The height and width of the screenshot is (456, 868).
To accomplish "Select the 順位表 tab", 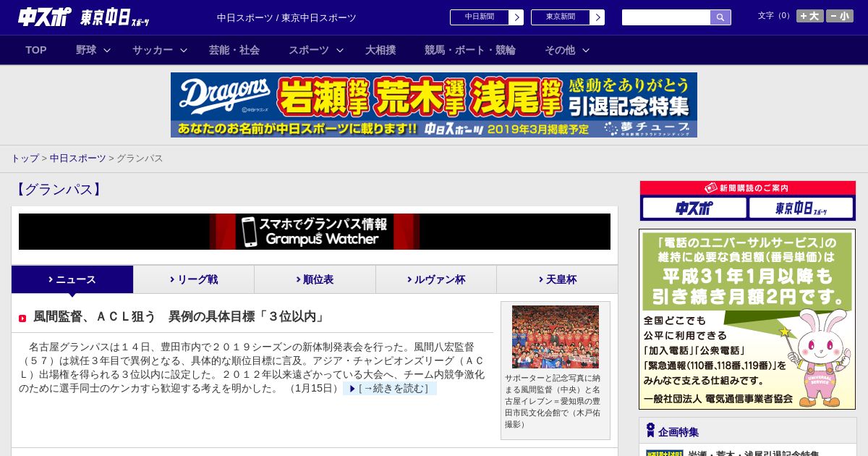I will (315, 279).
